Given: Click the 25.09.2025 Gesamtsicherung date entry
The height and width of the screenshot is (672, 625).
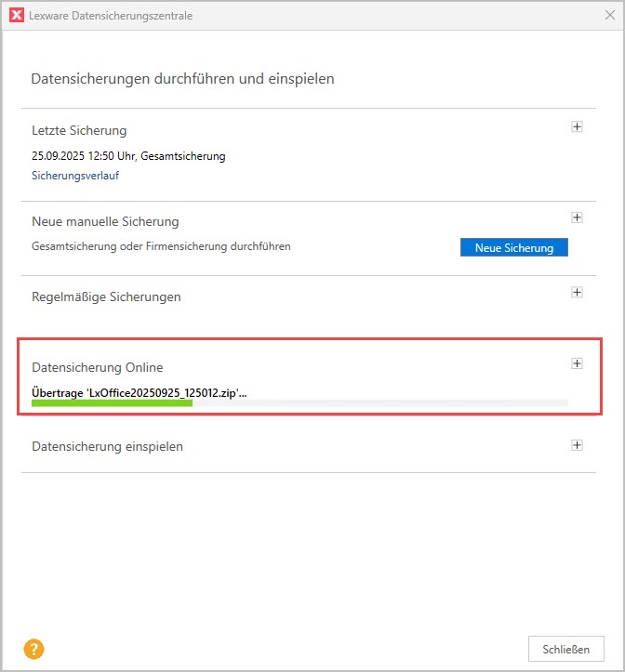Looking at the screenshot, I should point(128,155).
